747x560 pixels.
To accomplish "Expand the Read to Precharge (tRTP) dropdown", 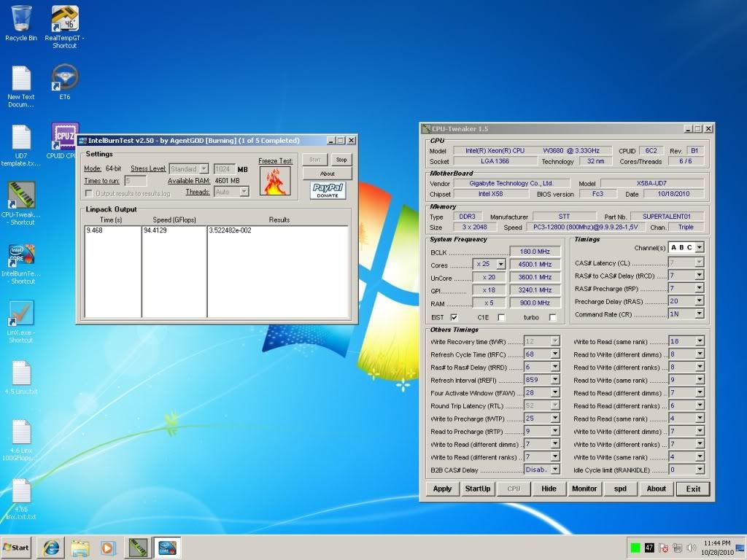I will [555, 431].
